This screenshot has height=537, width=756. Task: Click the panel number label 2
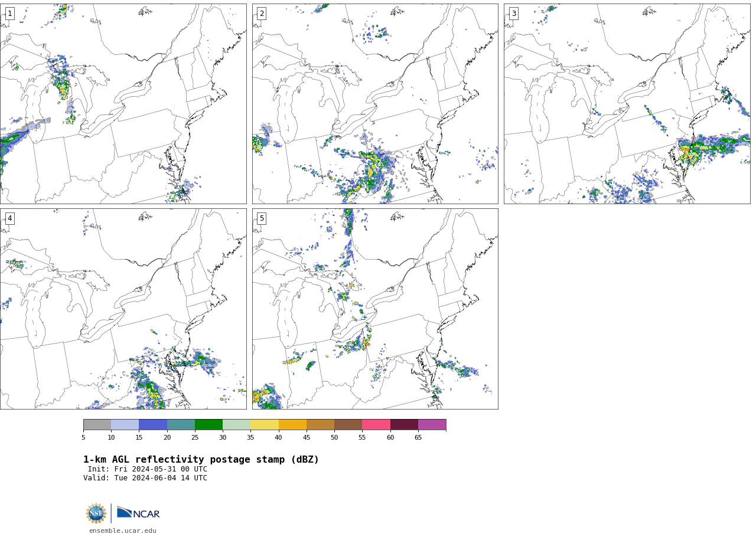tap(262, 14)
